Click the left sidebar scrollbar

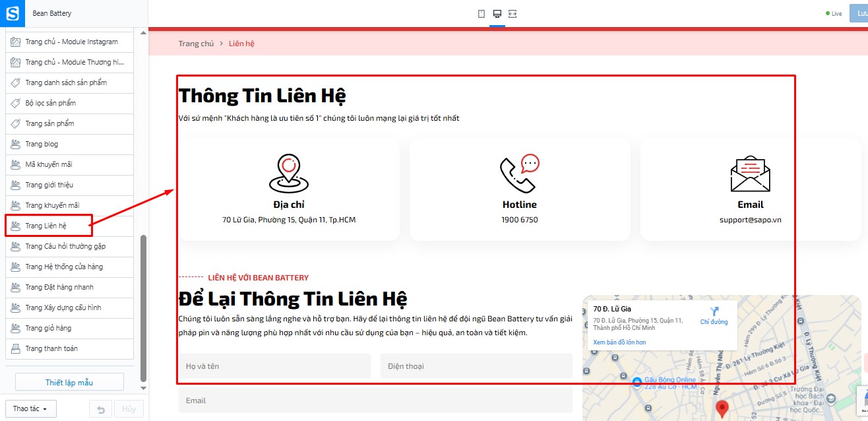[144, 309]
